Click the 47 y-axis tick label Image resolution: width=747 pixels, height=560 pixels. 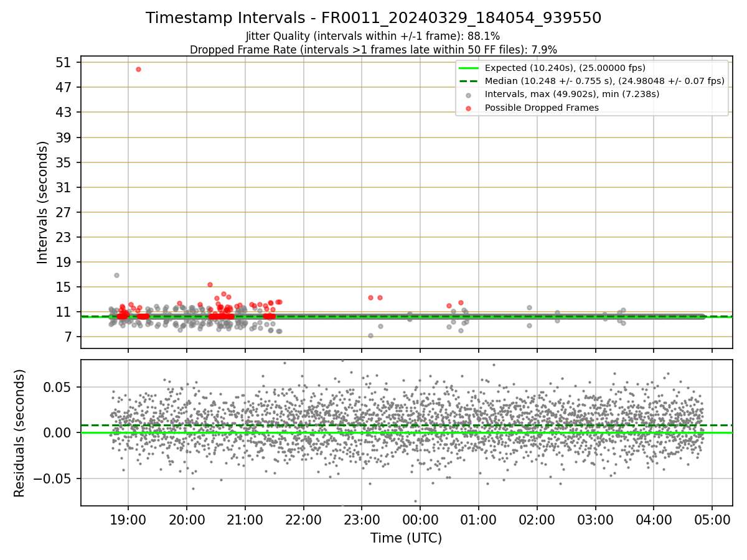(x=64, y=87)
